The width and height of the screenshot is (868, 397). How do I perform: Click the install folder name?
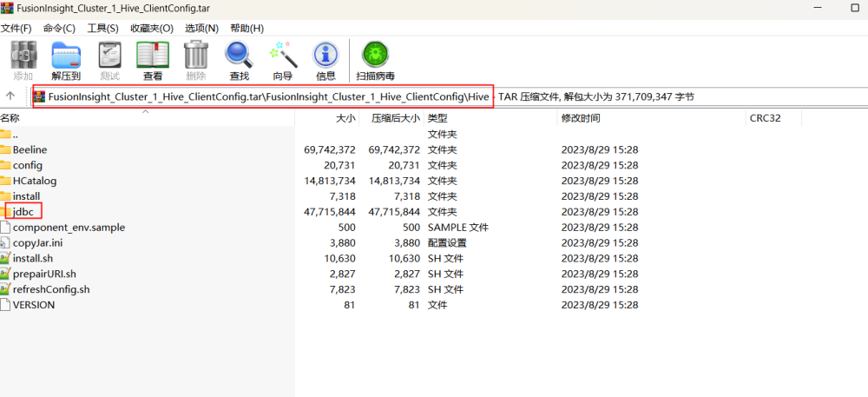point(27,196)
